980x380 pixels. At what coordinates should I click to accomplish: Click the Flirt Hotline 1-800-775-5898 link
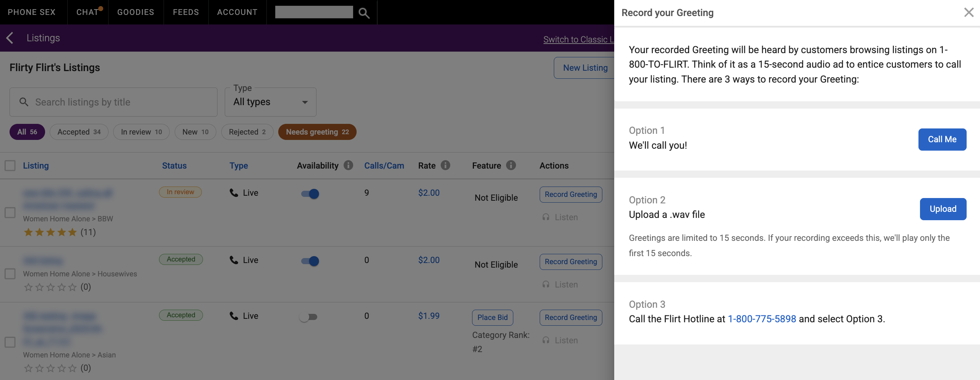762,319
